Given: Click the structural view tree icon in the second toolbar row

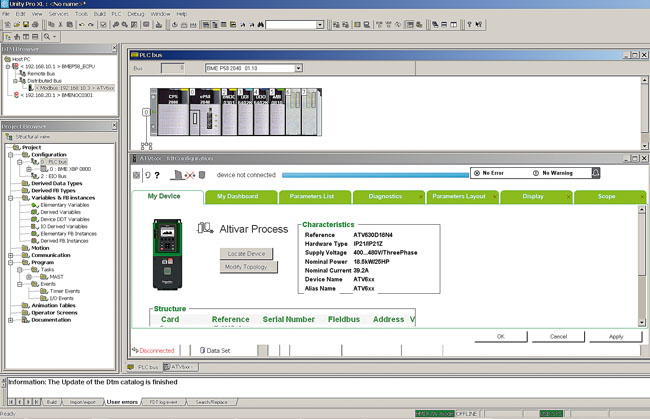Looking at the screenshot, I should coord(7,37).
